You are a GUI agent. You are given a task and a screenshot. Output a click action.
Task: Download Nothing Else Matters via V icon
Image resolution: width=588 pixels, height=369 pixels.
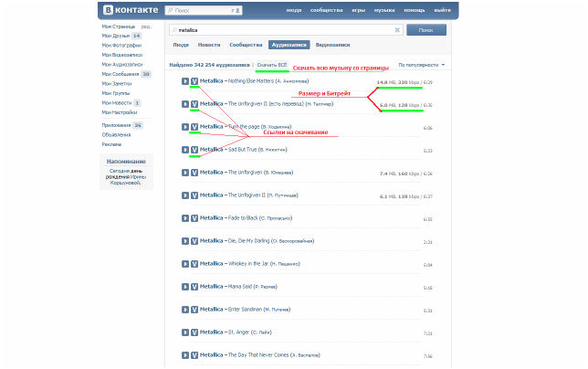(194, 81)
